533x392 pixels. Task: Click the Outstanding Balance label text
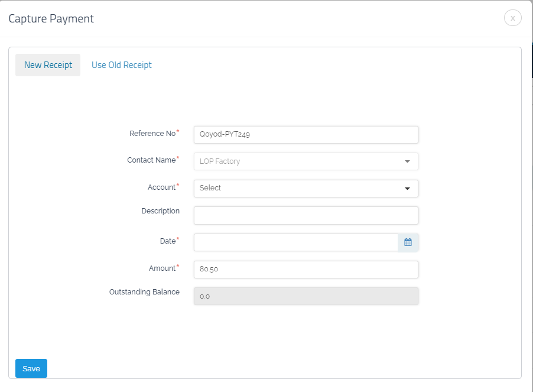(x=144, y=292)
